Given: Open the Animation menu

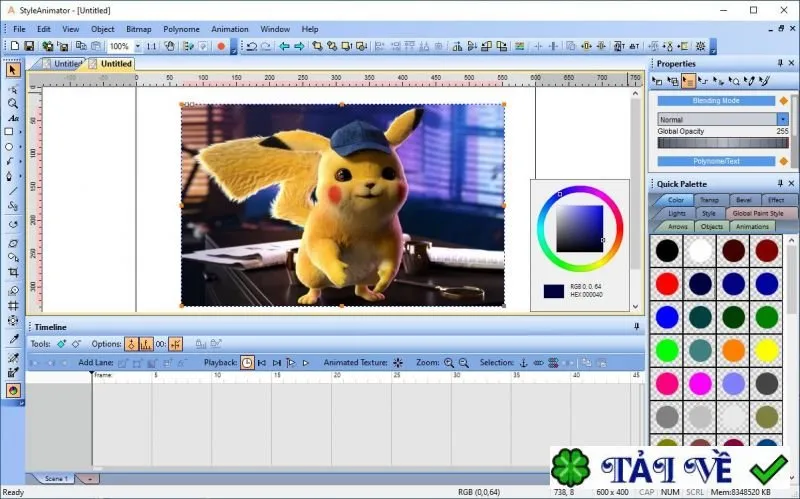Looking at the screenshot, I should pos(230,29).
